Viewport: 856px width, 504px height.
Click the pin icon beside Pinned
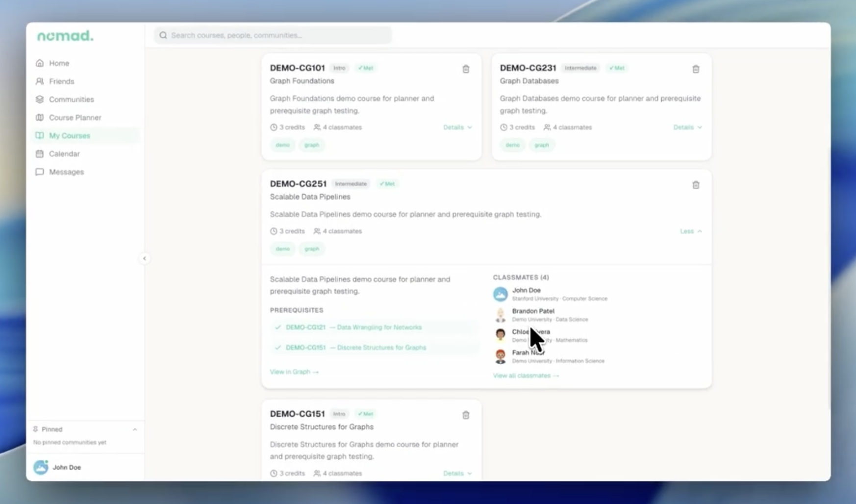tap(35, 429)
